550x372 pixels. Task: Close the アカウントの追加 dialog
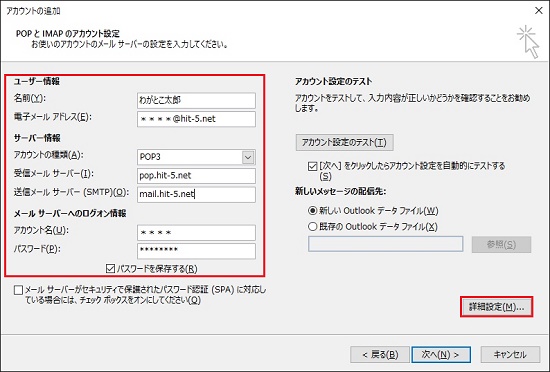539,11
